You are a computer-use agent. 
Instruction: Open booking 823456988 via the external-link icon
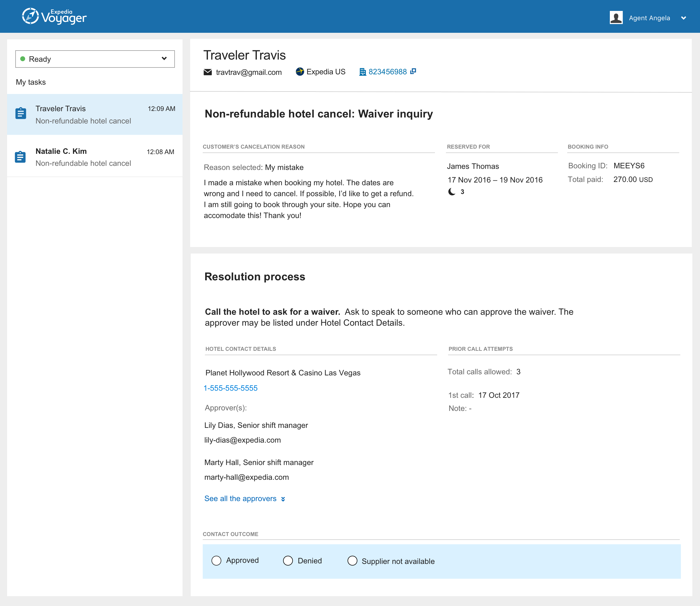point(413,71)
